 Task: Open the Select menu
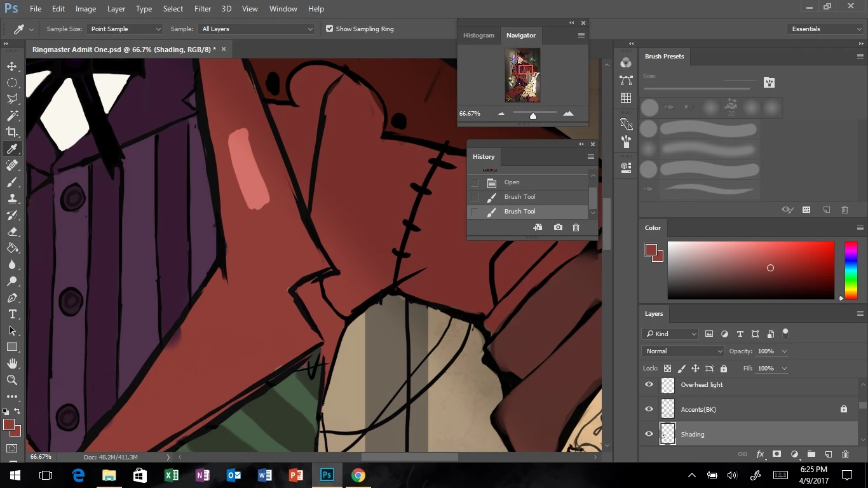[173, 9]
